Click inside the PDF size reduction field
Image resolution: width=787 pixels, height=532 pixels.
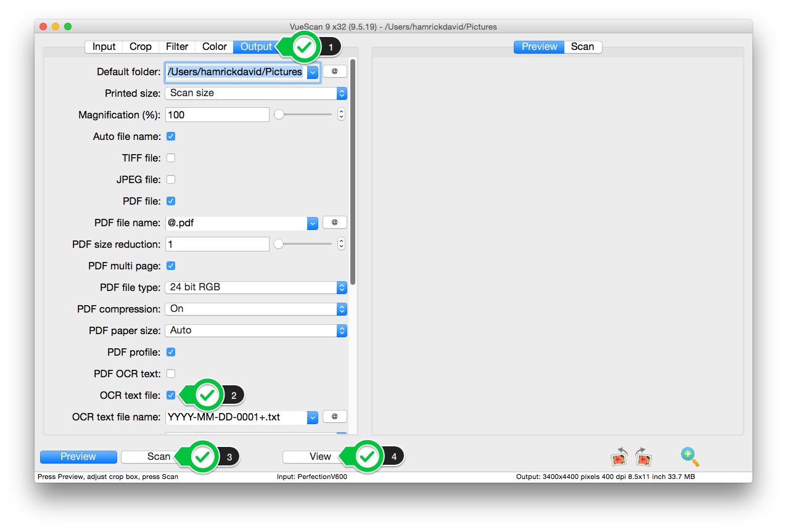coord(216,243)
